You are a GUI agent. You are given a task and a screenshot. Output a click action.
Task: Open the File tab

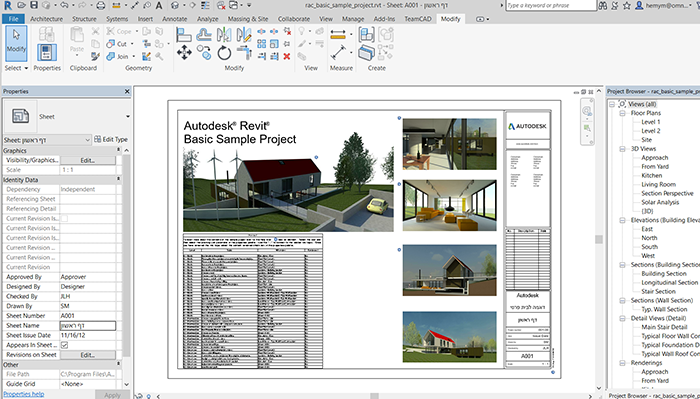(13, 19)
